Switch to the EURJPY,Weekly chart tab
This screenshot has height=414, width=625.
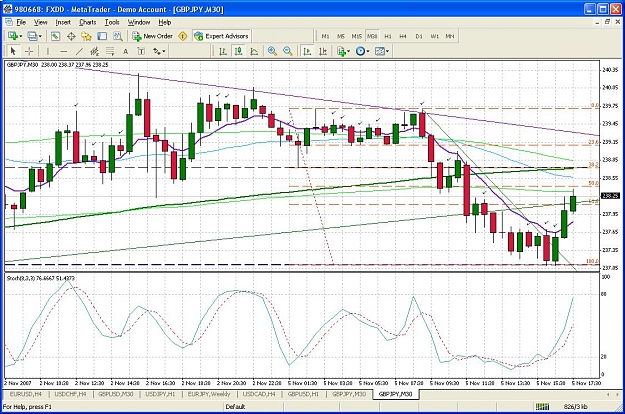208,394
